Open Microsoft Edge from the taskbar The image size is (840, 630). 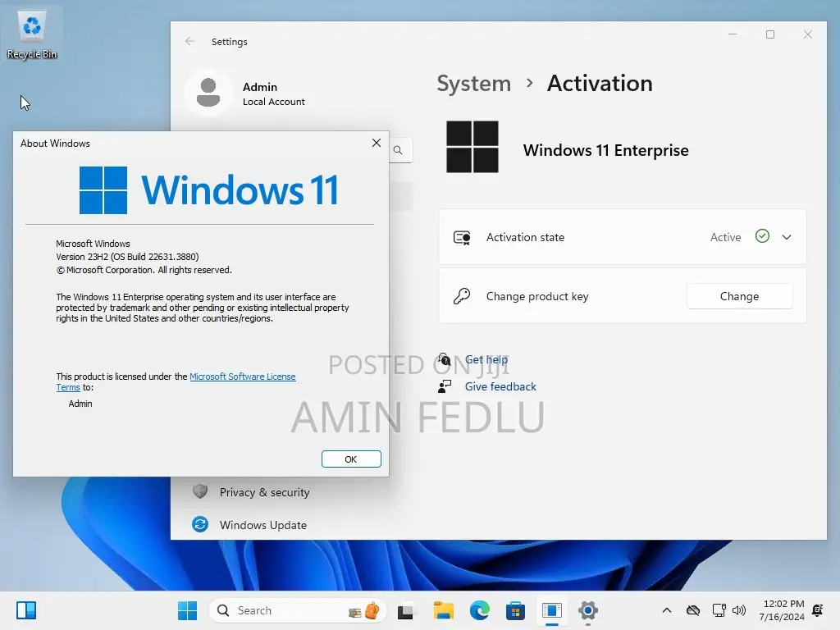479,610
